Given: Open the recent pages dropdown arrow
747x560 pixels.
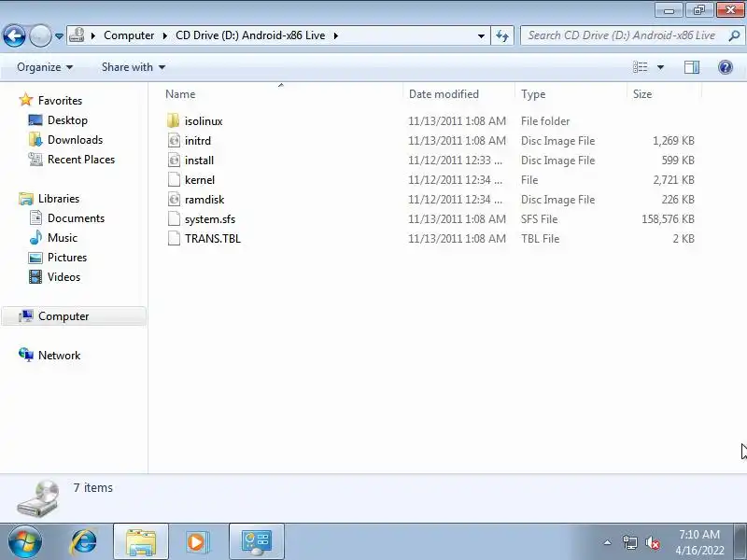Looking at the screenshot, I should click(x=59, y=36).
